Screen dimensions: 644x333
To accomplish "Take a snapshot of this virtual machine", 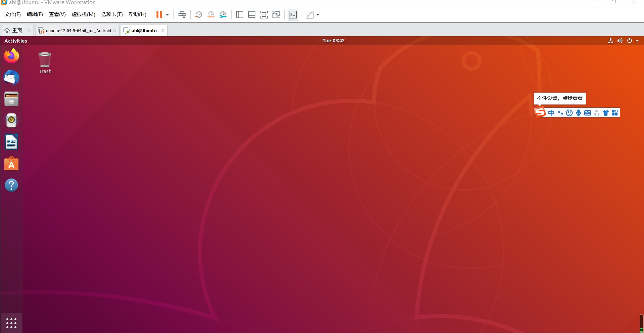I will point(199,14).
